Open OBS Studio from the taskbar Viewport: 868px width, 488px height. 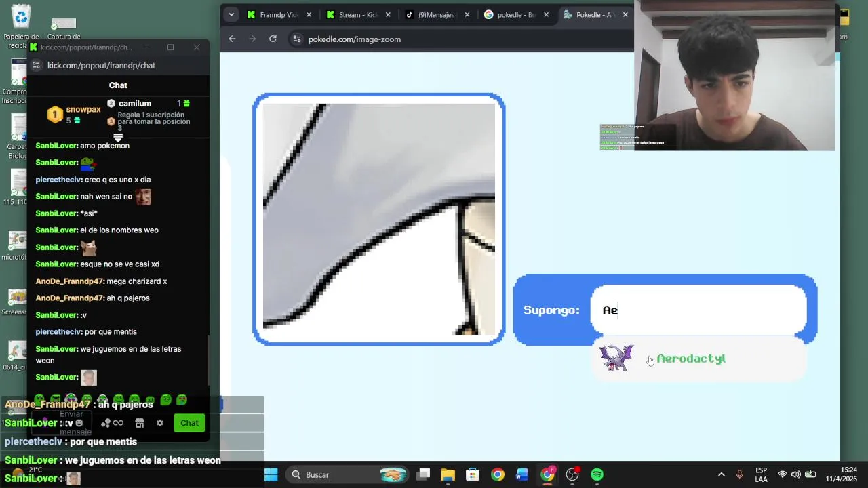[x=572, y=474]
